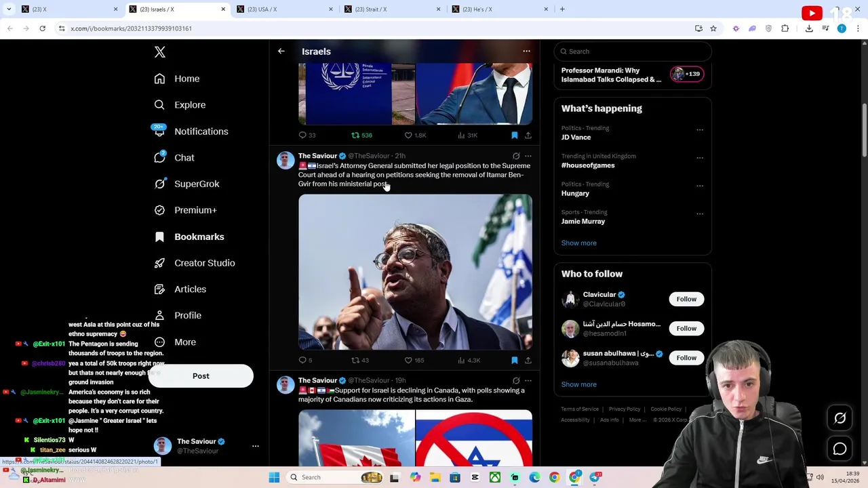Screen dimensions: 868x488
Task: View analytics of post with 31K views
Action: pyautogui.click(x=468, y=136)
